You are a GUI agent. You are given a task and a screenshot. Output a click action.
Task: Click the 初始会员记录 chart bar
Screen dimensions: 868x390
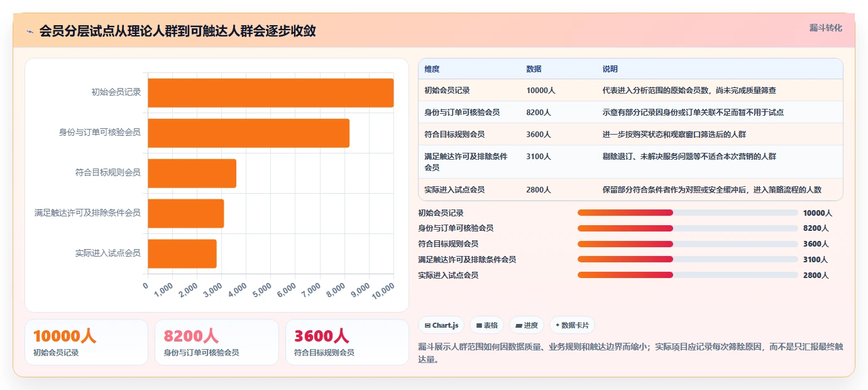pos(271,92)
